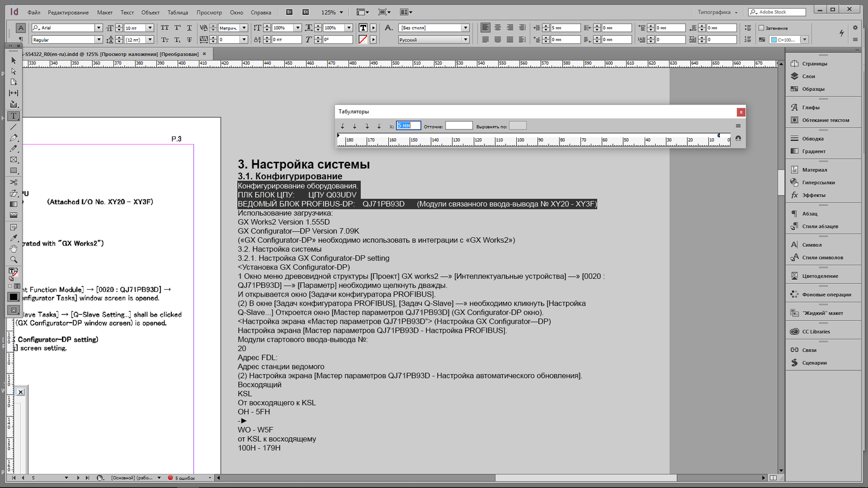Image resolution: width=868 pixels, height=488 pixels.
Task: Apply All Caps formatting
Action: (165, 28)
